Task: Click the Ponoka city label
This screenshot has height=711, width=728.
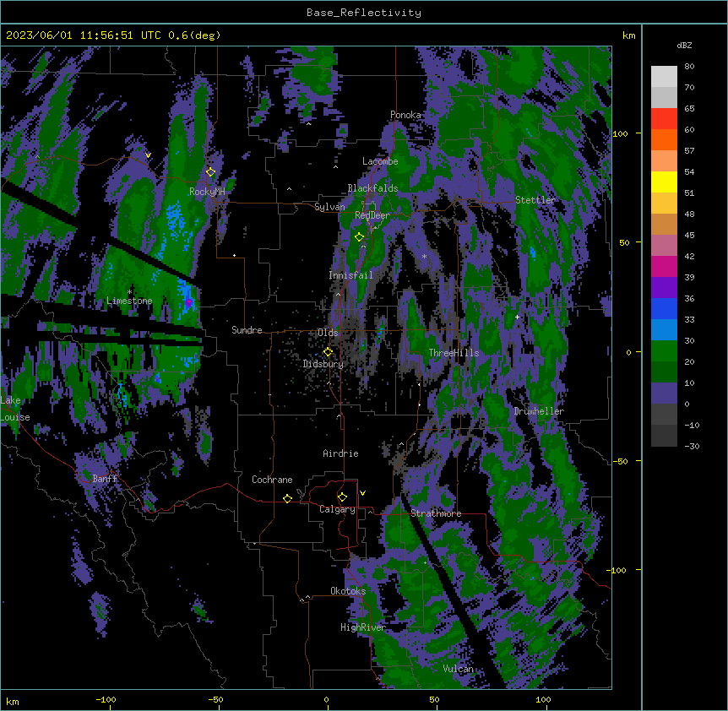Action: click(405, 115)
